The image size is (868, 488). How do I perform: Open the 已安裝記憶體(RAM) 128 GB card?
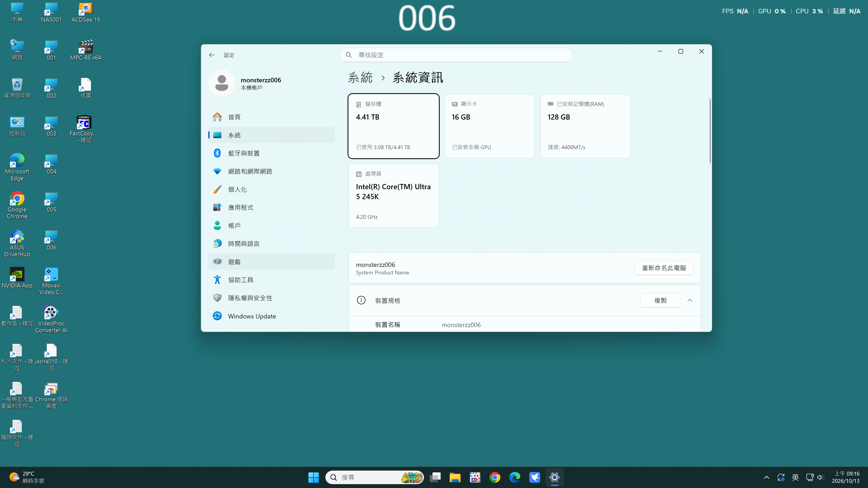coord(585,126)
